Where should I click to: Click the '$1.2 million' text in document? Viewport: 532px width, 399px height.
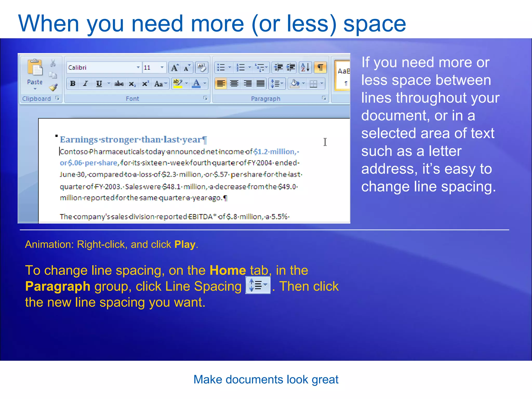[x=275, y=152]
